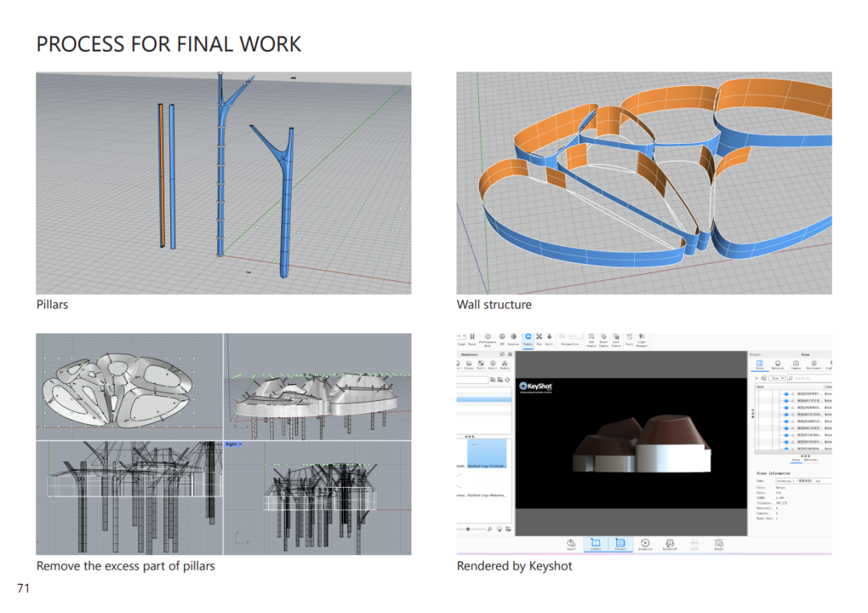Switch to the Camera tab in the Project panel

pyautogui.click(x=796, y=365)
